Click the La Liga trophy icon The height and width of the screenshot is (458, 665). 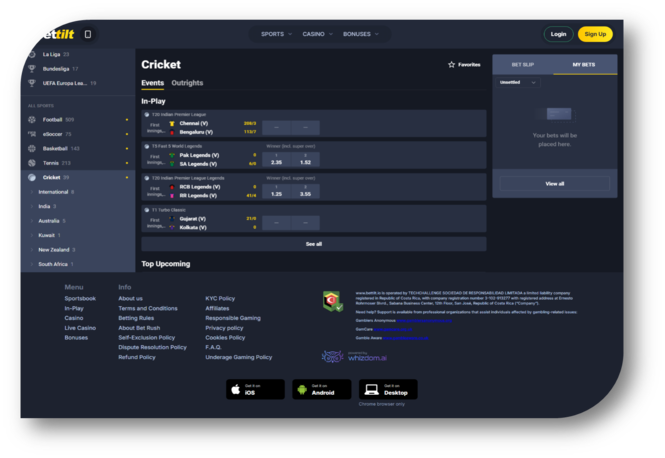click(32, 54)
